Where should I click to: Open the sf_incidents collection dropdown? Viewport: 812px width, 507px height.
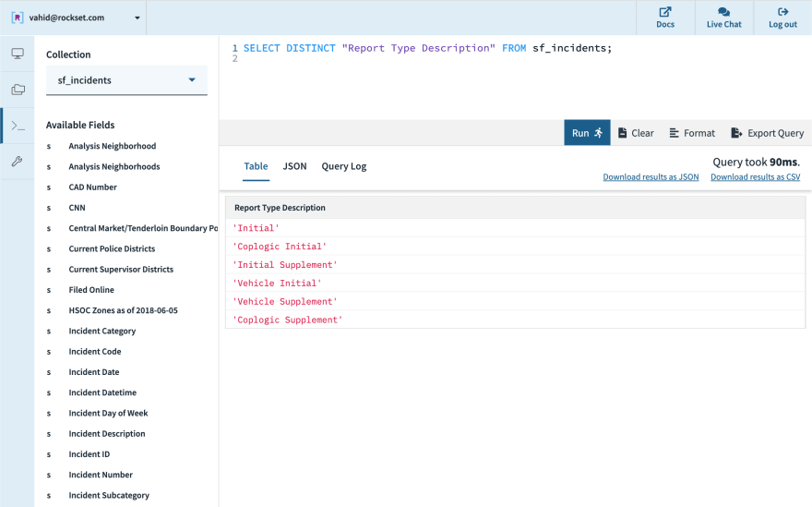[126, 80]
